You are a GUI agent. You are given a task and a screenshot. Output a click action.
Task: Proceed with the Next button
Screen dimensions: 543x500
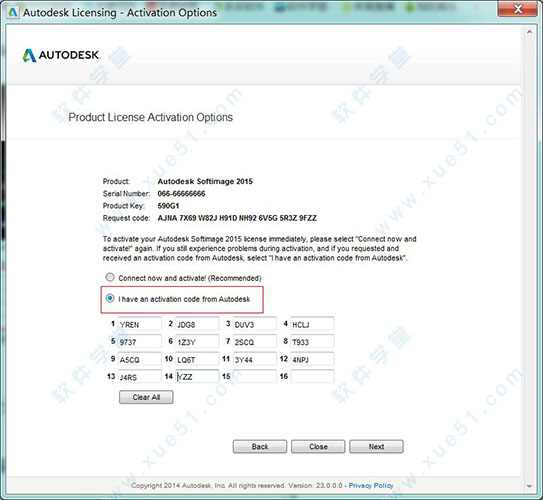point(376,447)
